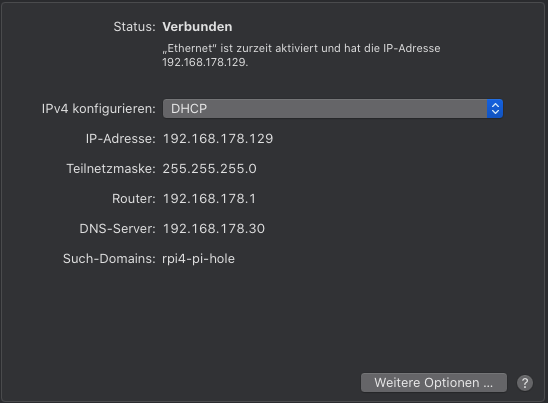548x403 pixels.
Task: Click the Router label
Action: [134, 199]
